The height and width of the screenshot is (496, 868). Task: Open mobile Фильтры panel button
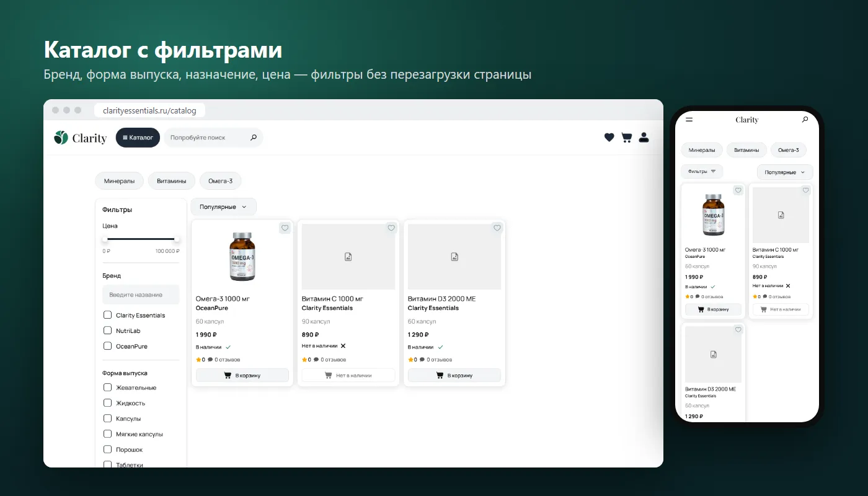coord(702,171)
